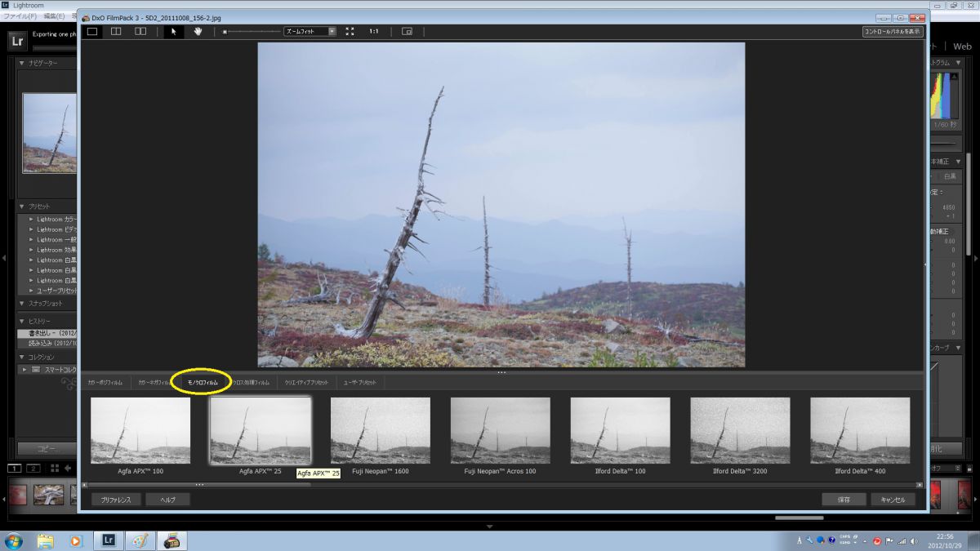Open FilmPack preferences via プリファレンス
This screenshot has width=980, height=551.
(114, 499)
